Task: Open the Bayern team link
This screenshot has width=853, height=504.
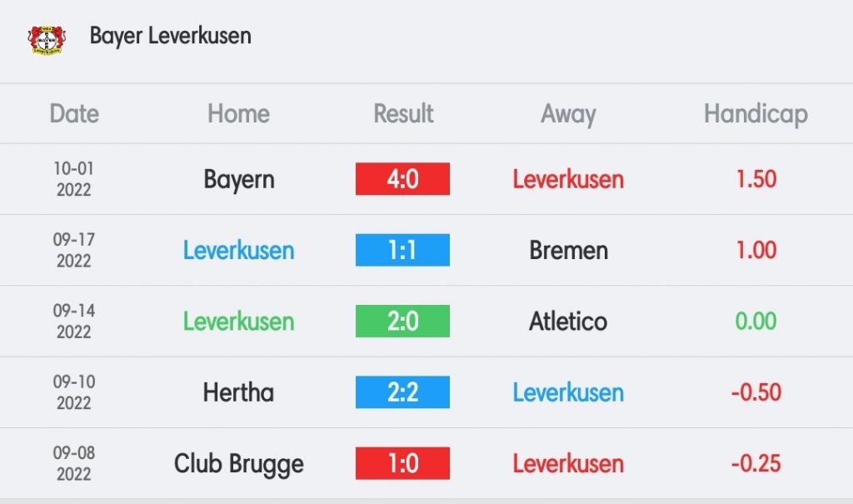Action: click(238, 179)
